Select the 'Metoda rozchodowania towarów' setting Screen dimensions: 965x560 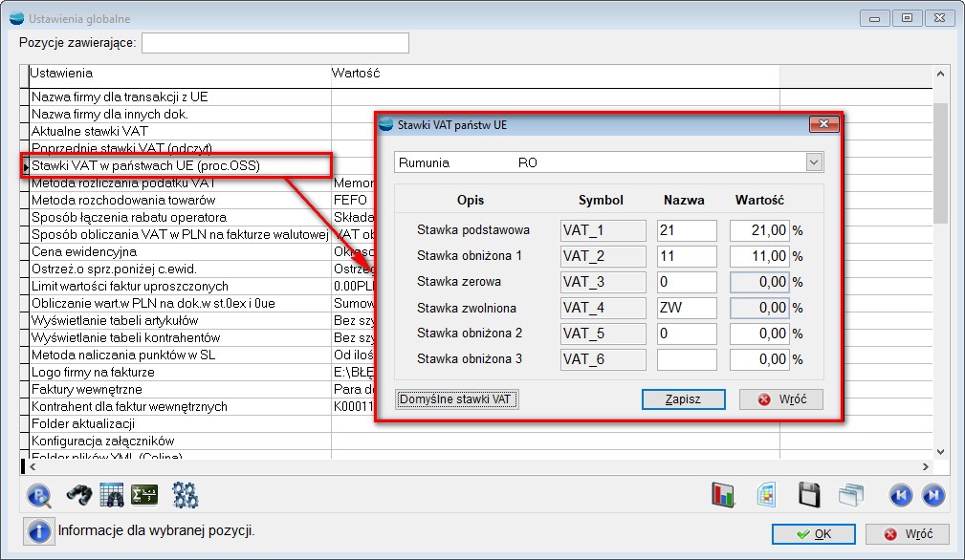coord(123,201)
